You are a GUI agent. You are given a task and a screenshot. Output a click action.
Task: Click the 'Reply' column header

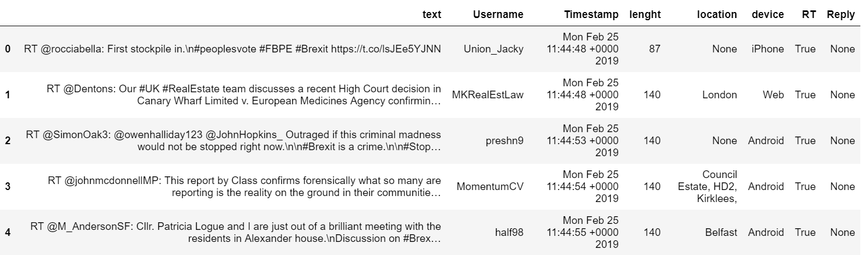pyautogui.click(x=841, y=15)
